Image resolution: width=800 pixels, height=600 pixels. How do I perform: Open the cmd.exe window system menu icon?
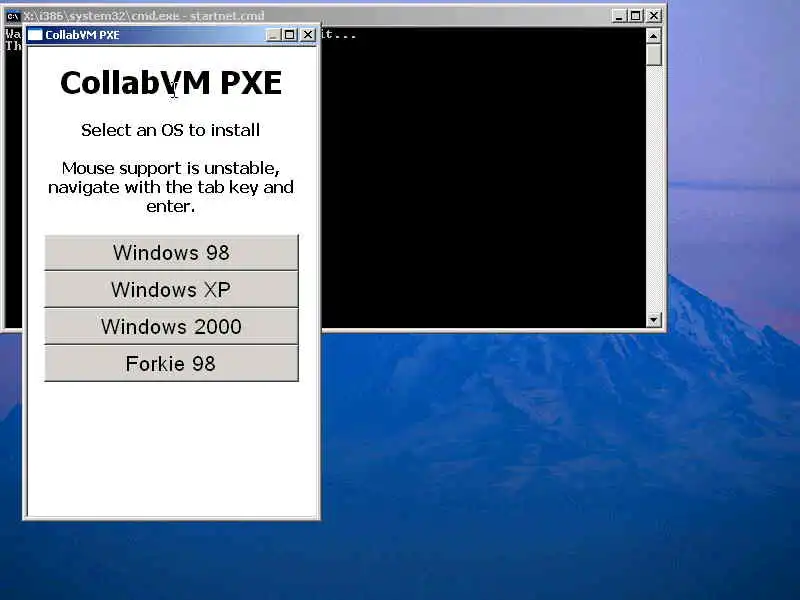click(x=13, y=16)
